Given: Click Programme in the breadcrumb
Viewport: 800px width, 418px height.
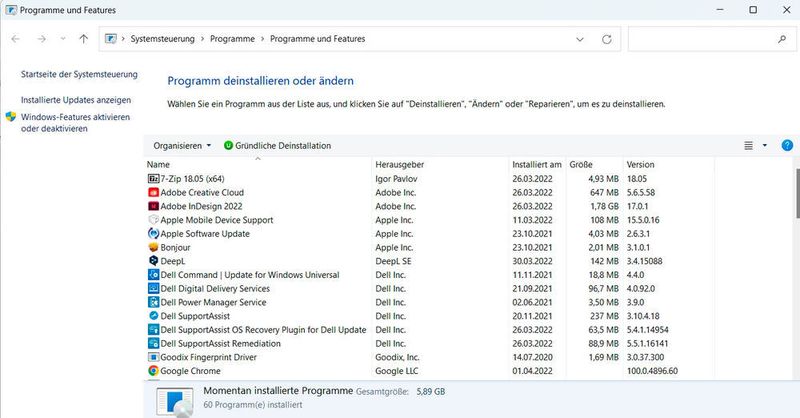Looking at the screenshot, I should [232, 39].
